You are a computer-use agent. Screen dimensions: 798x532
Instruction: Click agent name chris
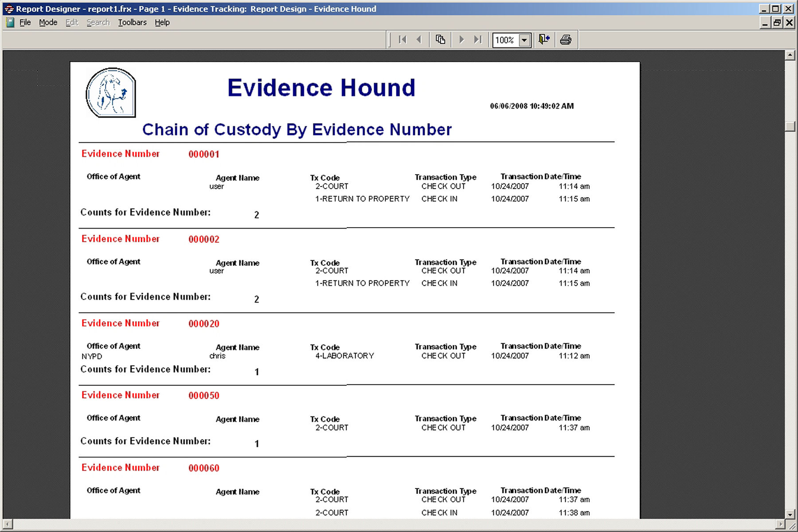click(217, 356)
